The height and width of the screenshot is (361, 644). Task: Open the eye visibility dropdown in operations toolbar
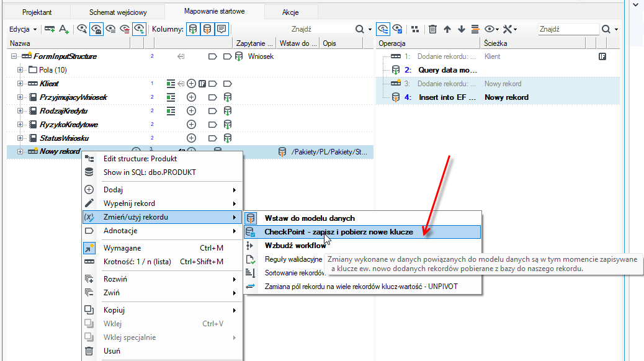491,29
